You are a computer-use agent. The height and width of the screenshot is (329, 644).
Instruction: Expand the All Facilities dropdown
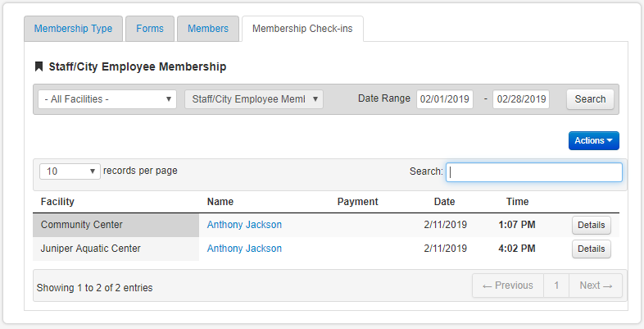(x=107, y=99)
